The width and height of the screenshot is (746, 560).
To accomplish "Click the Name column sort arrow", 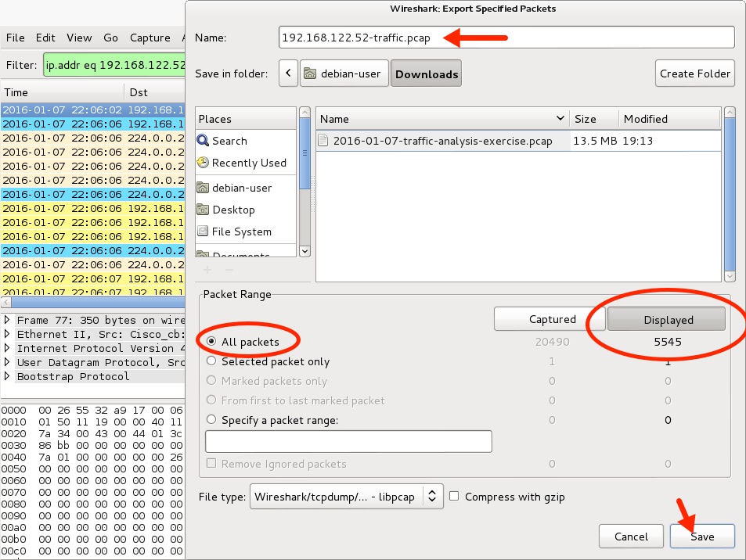I will click(560, 118).
